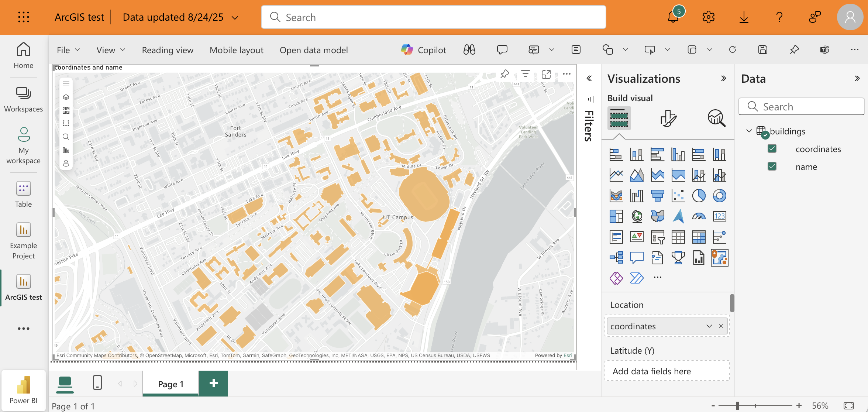The height and width of the screenshot is (412, 868).
Task: Collapse the buildings table tree
Action: (749, 131)
